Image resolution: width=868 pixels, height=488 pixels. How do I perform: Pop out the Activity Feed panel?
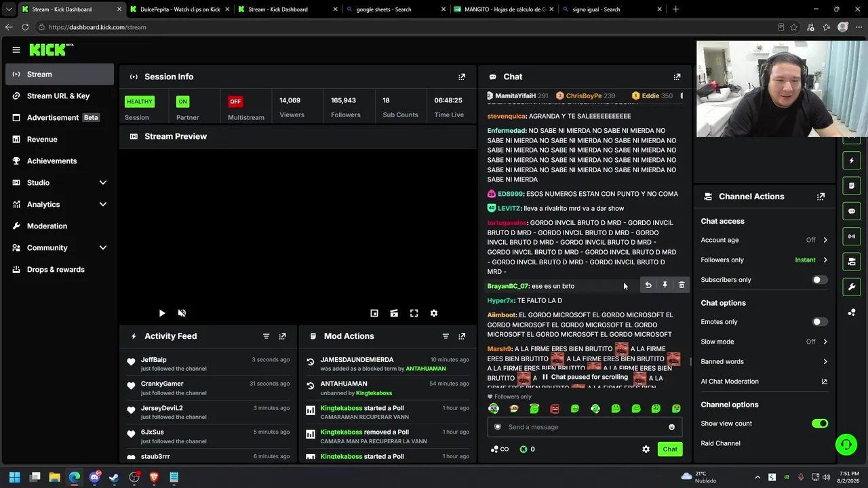click(x=283, y=336)
